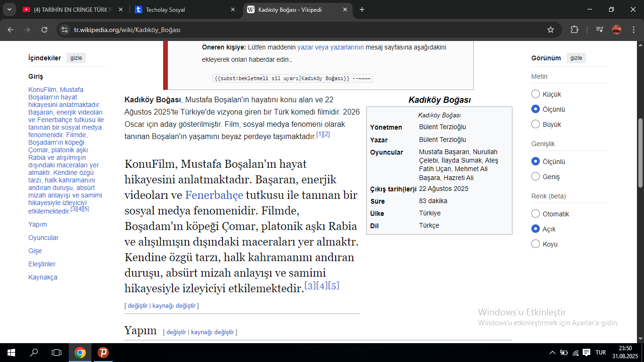Hide the İçindekiler table of contents
The width and height of the screenshot is (644, 362).
pos(76,58)
